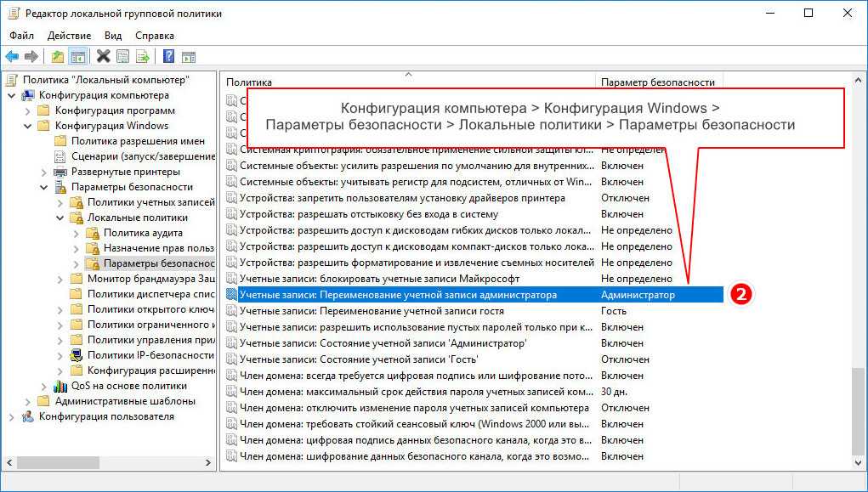Image resolution: width=868 pixels, height=492 pixels.
Task: Sort by the 'Параметр безопасности' column header
Action: (x=660, y=82)
